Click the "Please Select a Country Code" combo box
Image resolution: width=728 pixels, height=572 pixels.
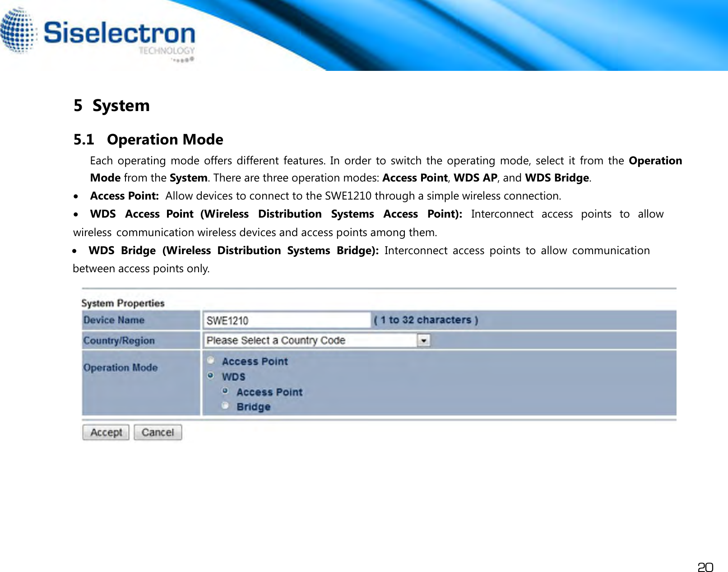point(317,340)
